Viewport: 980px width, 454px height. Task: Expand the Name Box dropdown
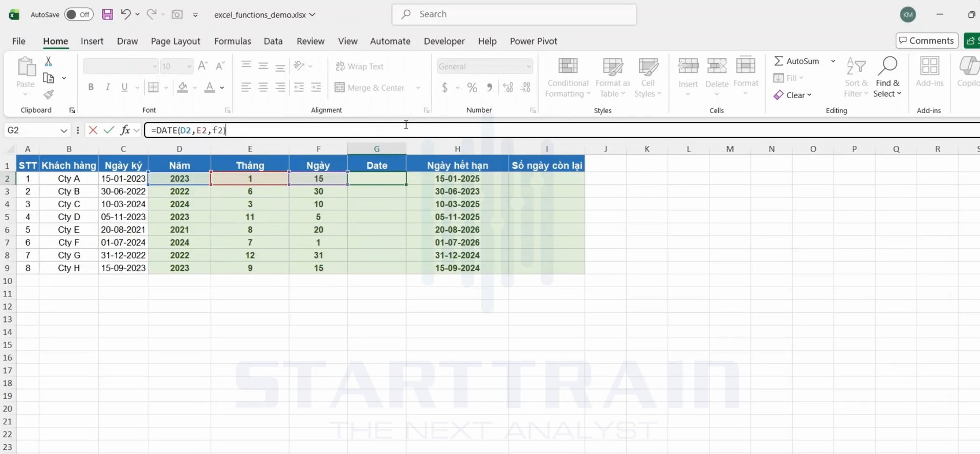[x=63, y=131]
